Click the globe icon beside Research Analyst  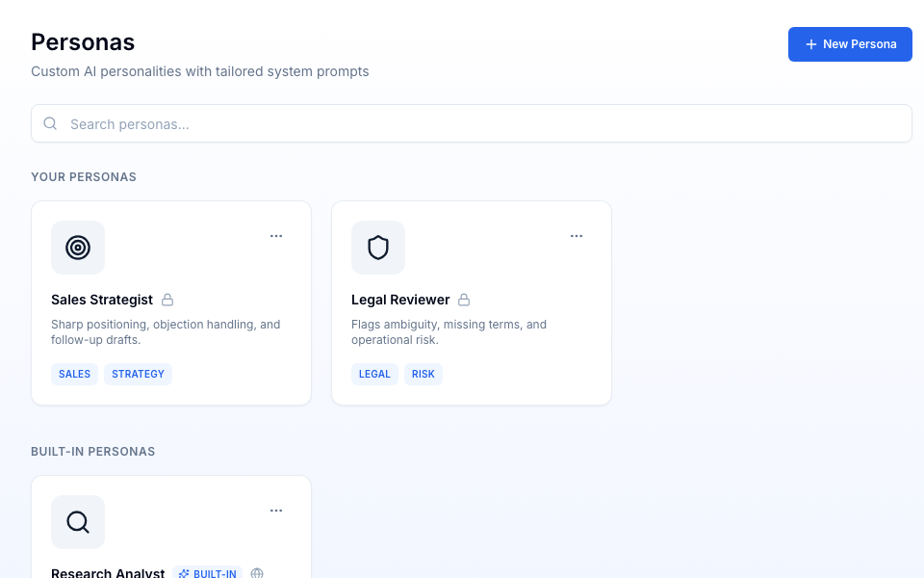point(257,573)
